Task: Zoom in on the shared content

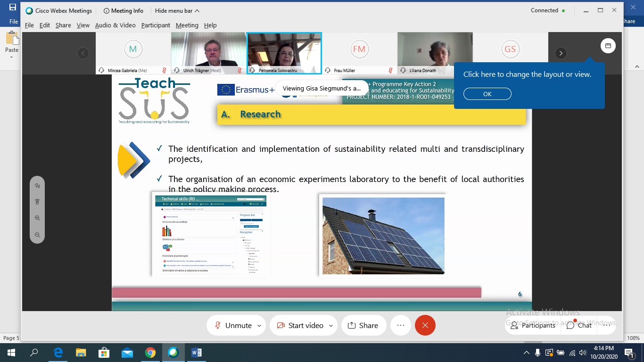Action: [x=37, y=218]
